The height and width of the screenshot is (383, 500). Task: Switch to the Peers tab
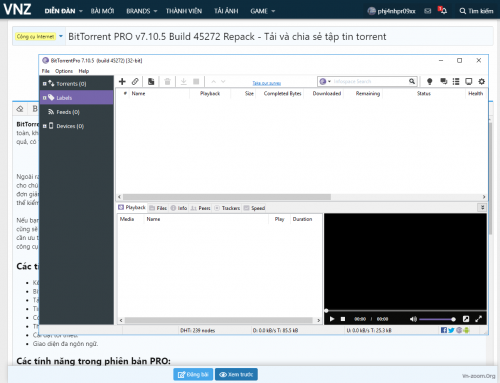[201, 208]
